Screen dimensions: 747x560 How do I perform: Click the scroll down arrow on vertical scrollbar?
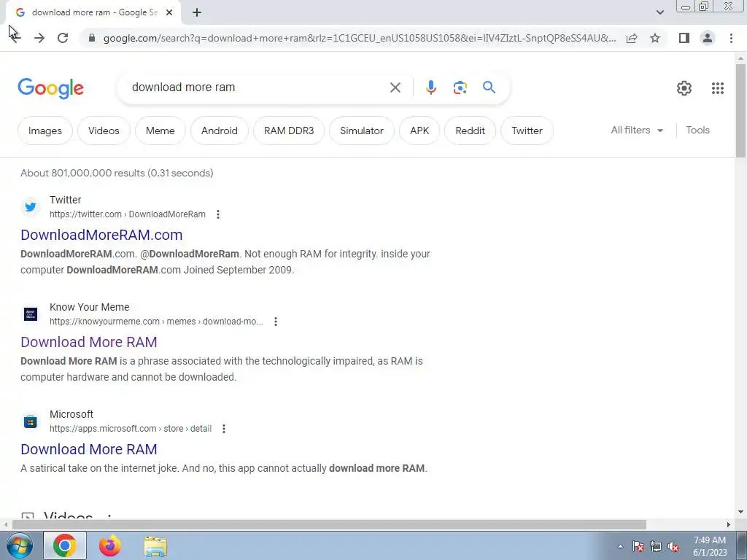(x=740, y=512)
